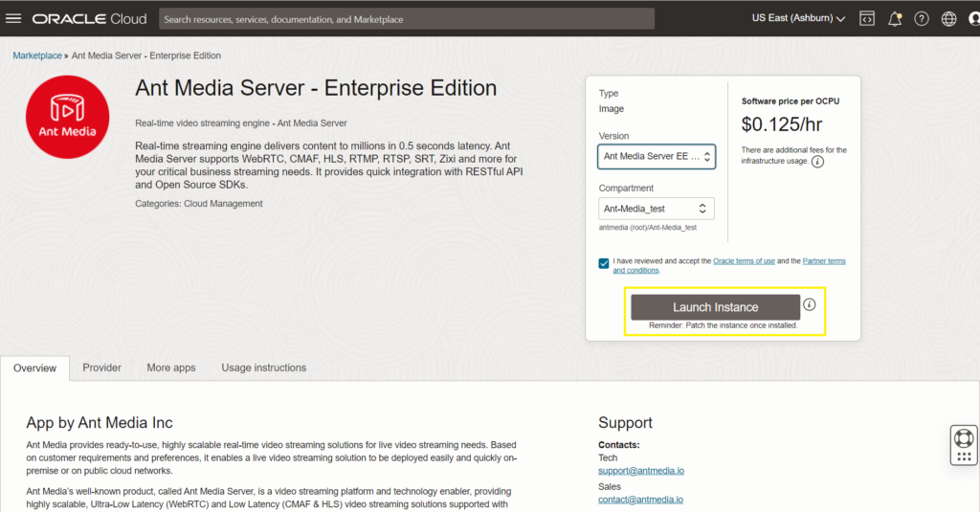Viewport: 980px width, 512px height.
Task: Click the Launch Instance button
Action: click(715, 307)
